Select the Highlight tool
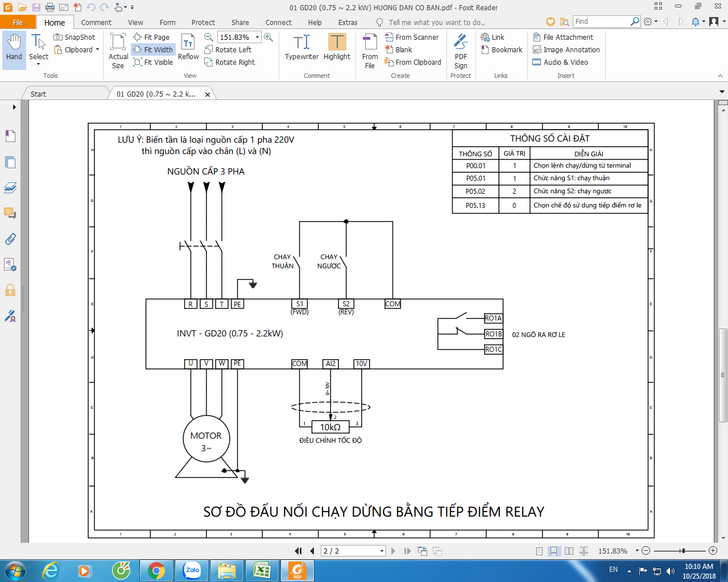728x582 pixels. coord(337,48)
